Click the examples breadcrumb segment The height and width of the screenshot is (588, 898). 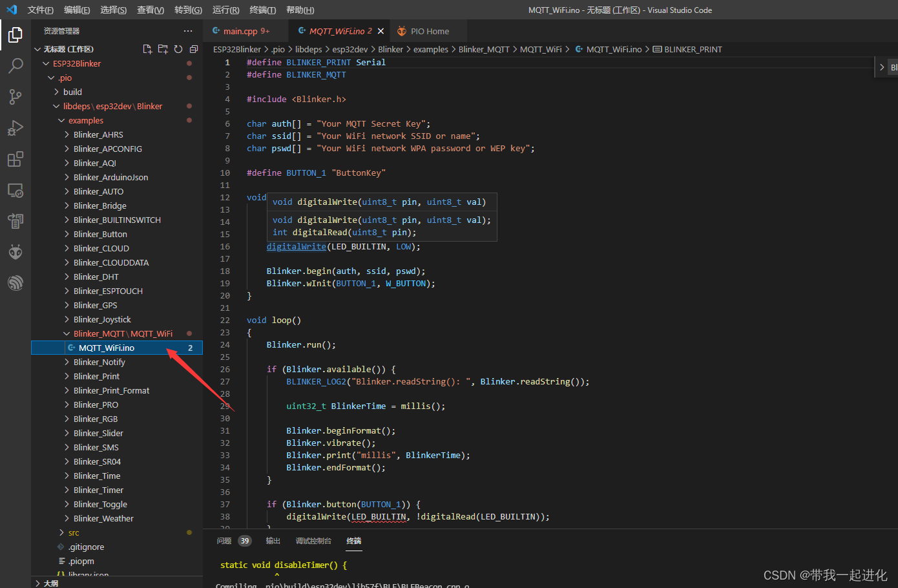431,49
